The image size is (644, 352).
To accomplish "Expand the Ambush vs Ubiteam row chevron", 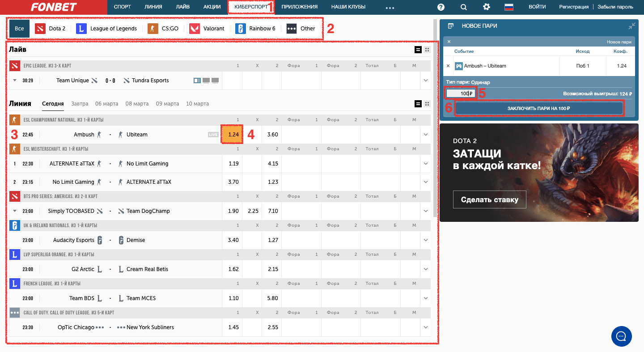I will 425,135.
